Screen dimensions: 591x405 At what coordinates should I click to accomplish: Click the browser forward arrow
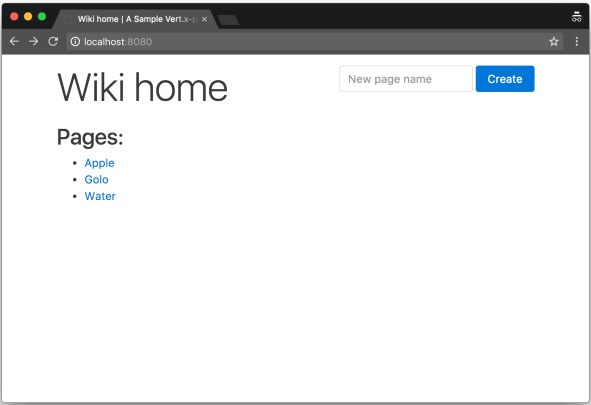34,41
